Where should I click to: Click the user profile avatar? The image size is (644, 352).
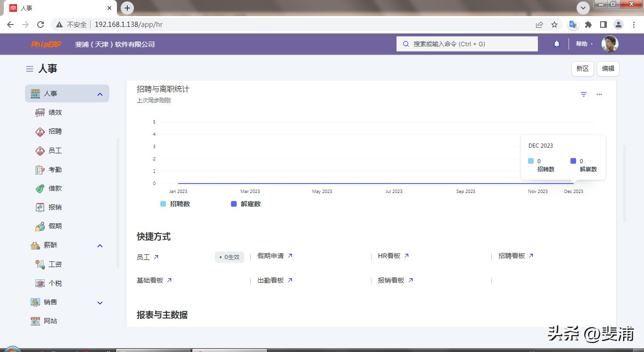tap(611, 43)
